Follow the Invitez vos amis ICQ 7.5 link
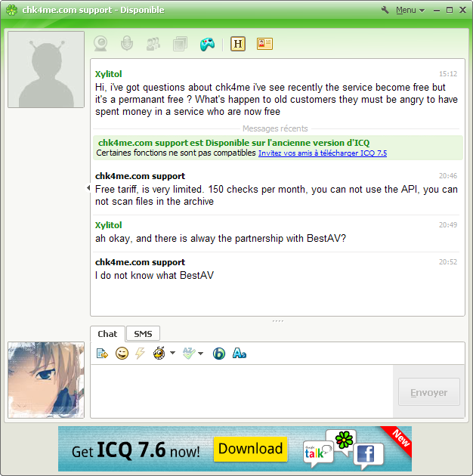The width and height of the screenshot is (473, 476). click(x=323, y=153)
